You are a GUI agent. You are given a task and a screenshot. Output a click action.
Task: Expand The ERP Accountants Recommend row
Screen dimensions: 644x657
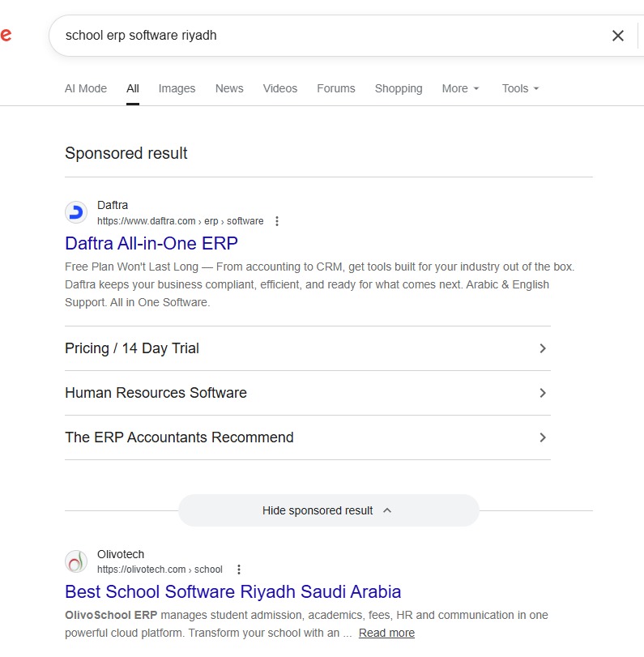click(x=308, y=437)
